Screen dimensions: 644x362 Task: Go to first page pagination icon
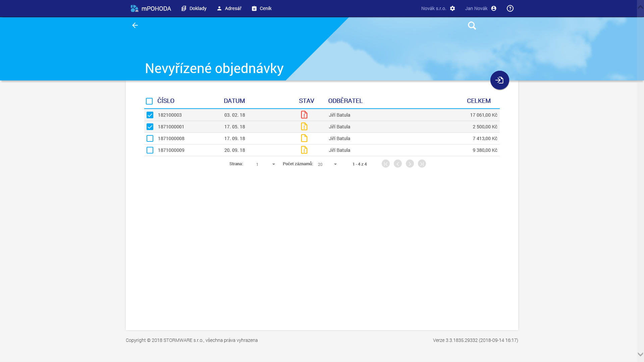386,164
